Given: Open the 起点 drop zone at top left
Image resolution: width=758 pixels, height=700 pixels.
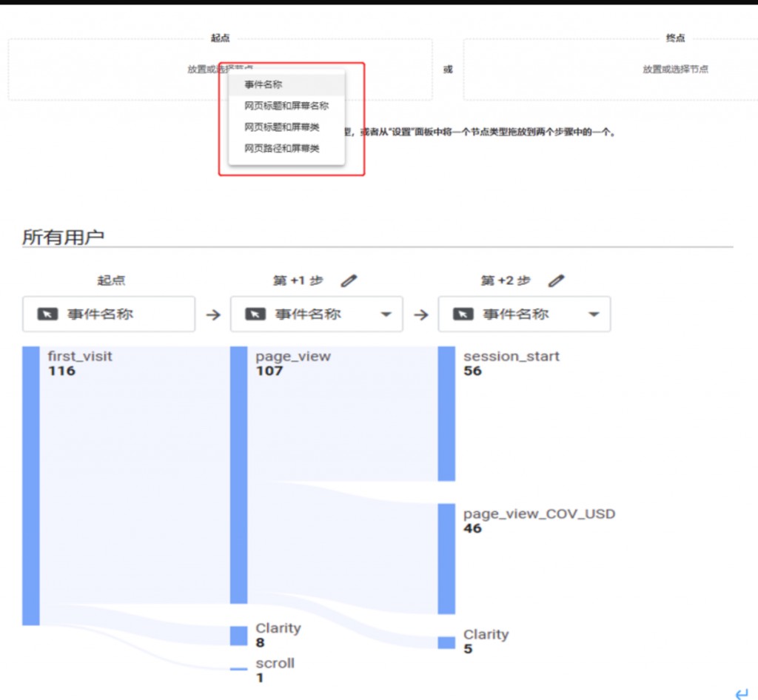Looking at the screenshot, I should click(111, 70).
